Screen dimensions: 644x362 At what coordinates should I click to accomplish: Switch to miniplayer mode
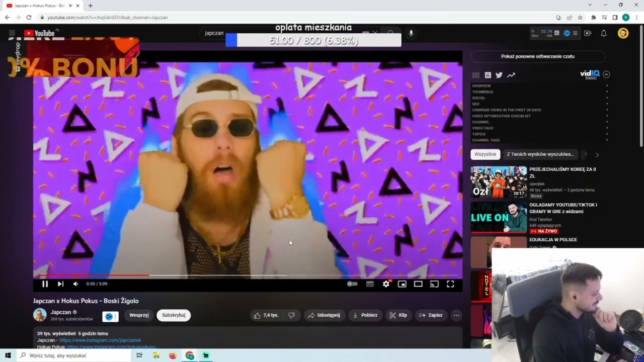[x=402, y=284]
